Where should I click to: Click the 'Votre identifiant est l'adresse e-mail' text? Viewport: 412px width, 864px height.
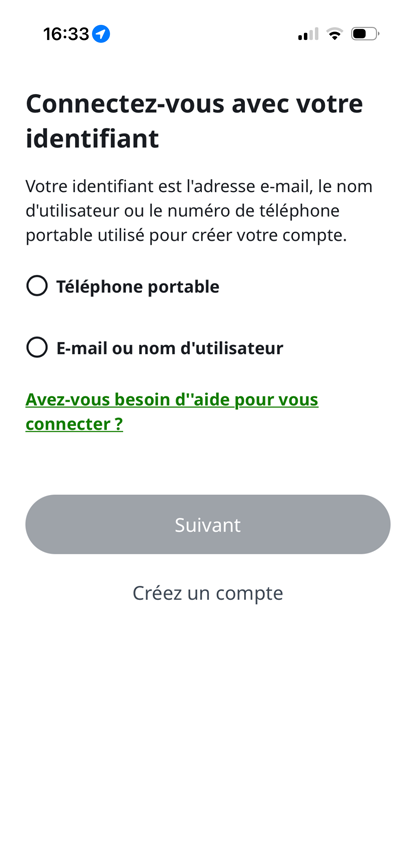(x=169, y=186)
